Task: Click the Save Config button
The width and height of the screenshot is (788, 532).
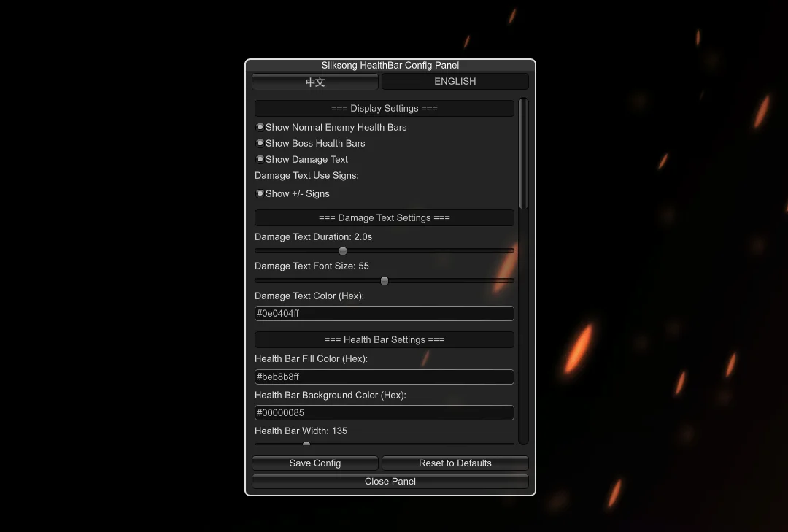Action: [315, 463]
